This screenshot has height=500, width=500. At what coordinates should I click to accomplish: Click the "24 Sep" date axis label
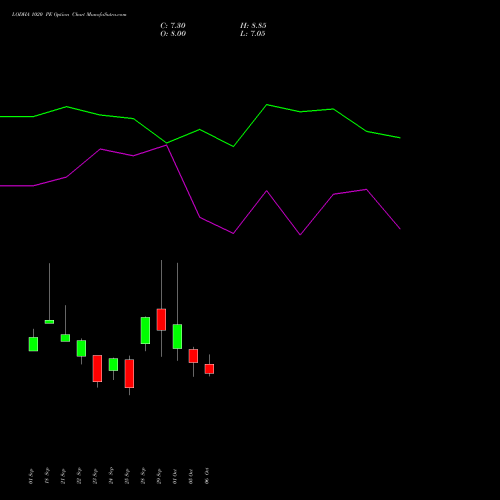click(x=111, y=476)
